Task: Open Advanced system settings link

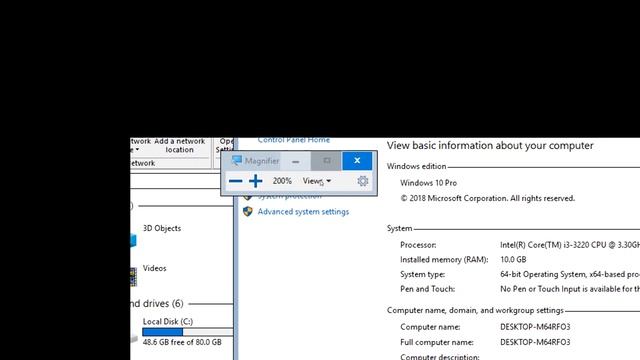Action: point(303,212)
